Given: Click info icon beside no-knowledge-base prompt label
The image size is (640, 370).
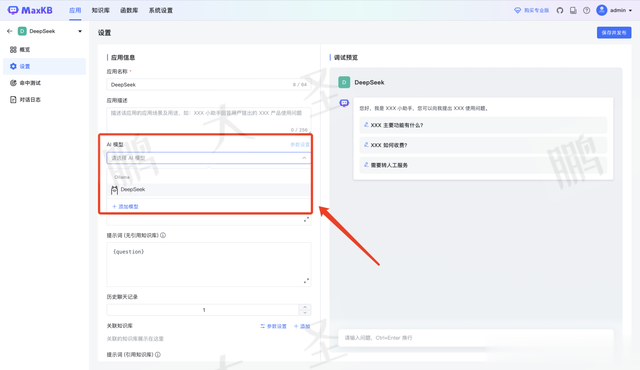Looking at the screenshot, I should click(x=163, y=235).
